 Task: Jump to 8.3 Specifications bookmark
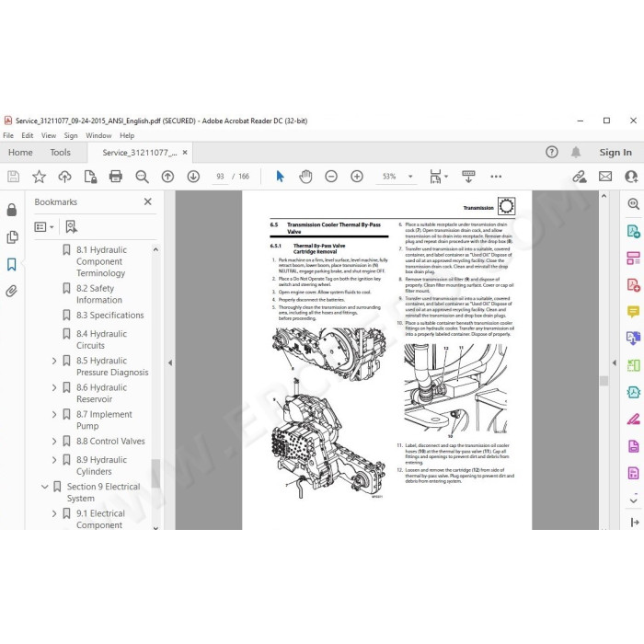110,316
